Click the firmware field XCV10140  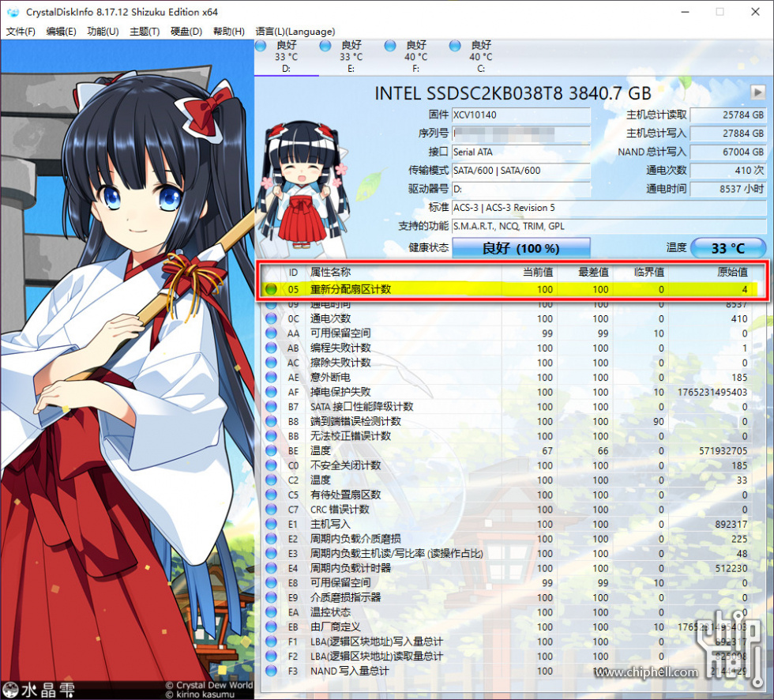click(x=520, y=115)
